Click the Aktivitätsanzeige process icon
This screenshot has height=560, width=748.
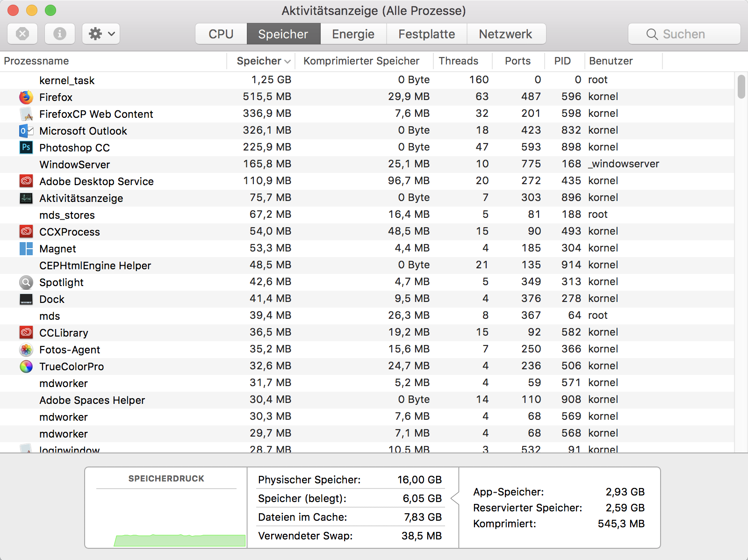coord(26,198)
